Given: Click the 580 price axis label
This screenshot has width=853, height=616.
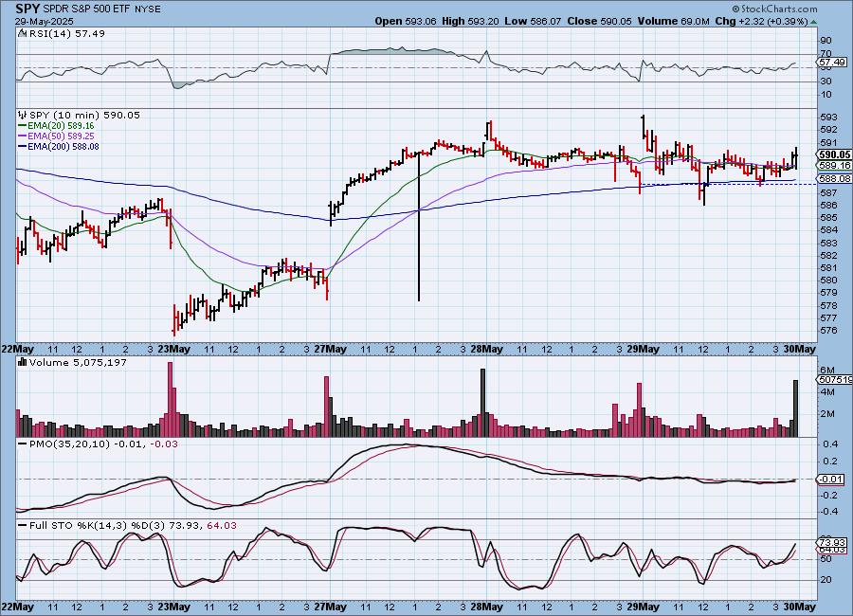Looking at the screenshot, I should [x=827, y=281].
